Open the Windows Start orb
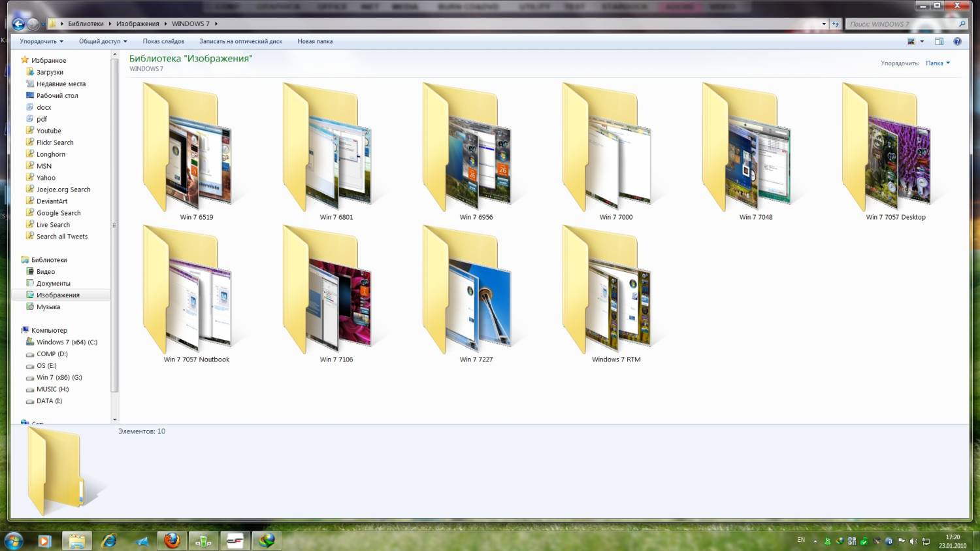Image resolution: width=980 pixels, height=551 pixels. 13,541
